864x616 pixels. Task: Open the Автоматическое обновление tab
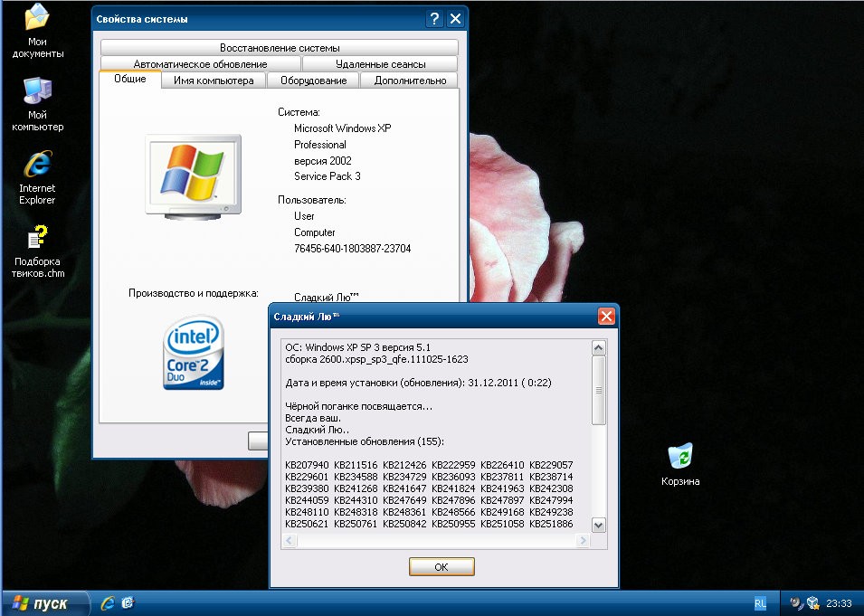point(200,64)
